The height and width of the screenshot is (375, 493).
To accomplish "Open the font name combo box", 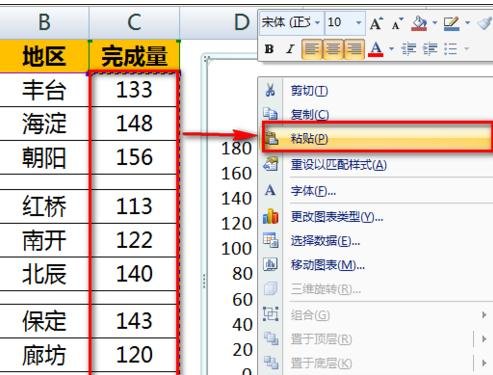I will 291,23.
